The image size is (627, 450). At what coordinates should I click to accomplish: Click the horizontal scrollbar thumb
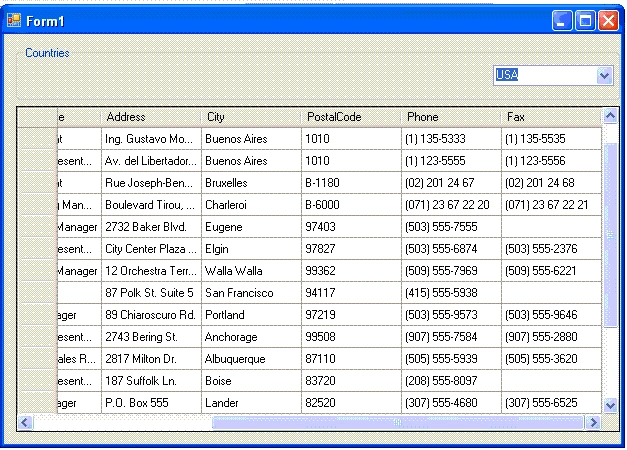coord(397,422)
